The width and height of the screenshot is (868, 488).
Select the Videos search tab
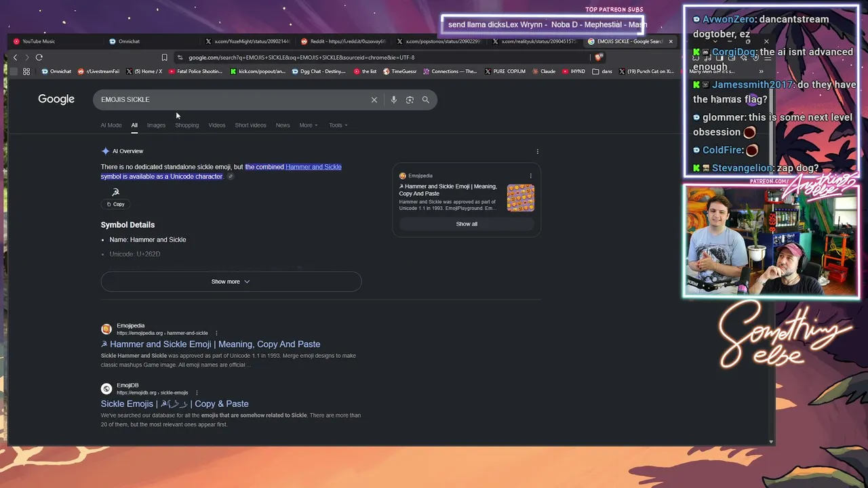click(217, 125)
